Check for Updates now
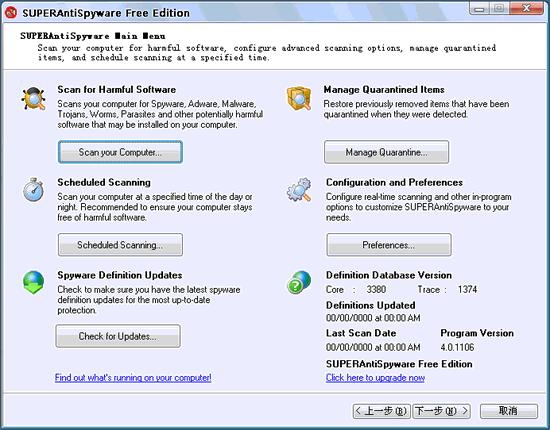Image resolution: width=550 pixels, height=430 pixels. click(118, 336)
